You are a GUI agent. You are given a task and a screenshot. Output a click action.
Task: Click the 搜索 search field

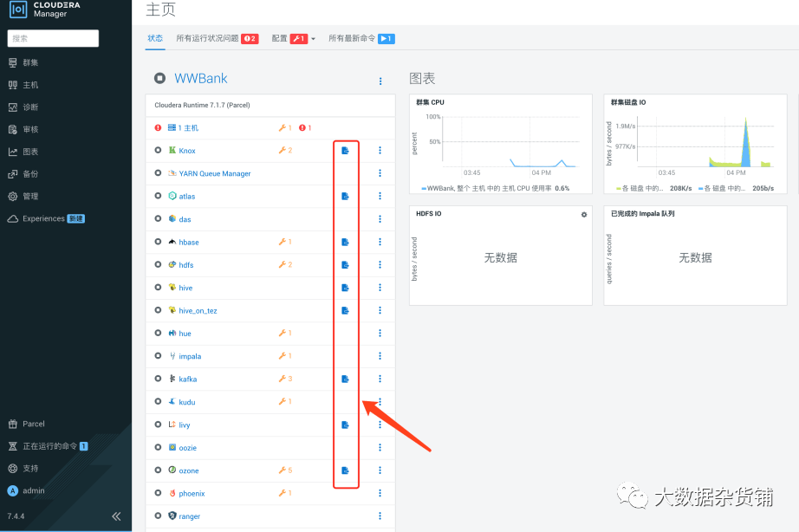(53, 38)
